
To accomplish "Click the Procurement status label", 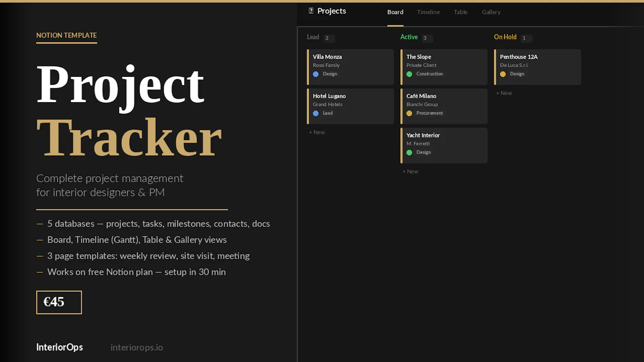I will [429, 113].
